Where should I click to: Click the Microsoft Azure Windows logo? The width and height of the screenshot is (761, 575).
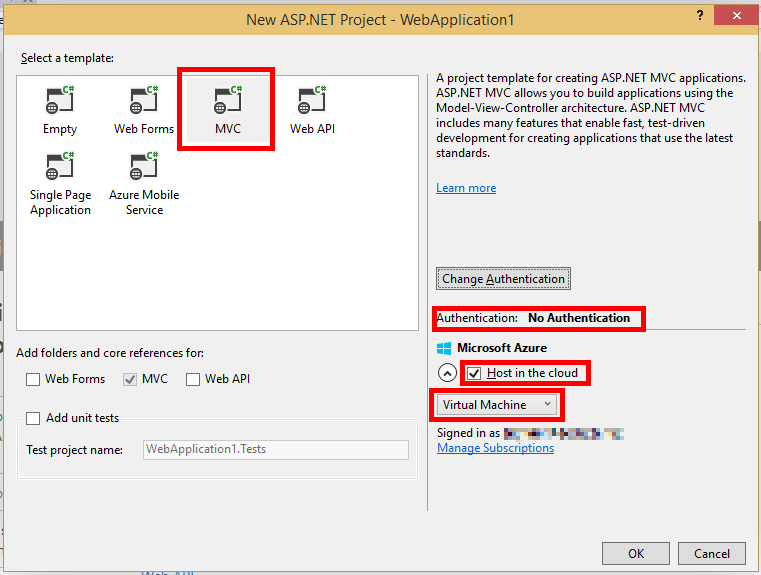tap(444, 348)
